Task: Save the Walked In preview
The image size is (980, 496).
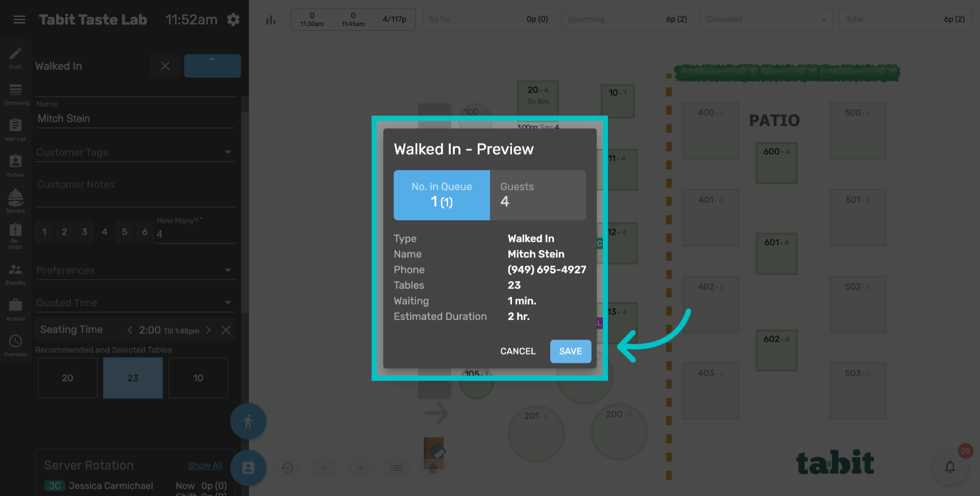Action: pyautogui.click(x=570, y=351)
